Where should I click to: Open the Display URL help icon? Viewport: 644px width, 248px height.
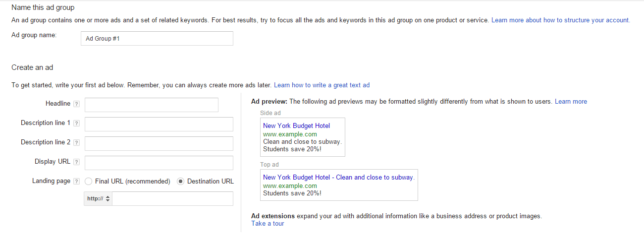click(76, 162)
